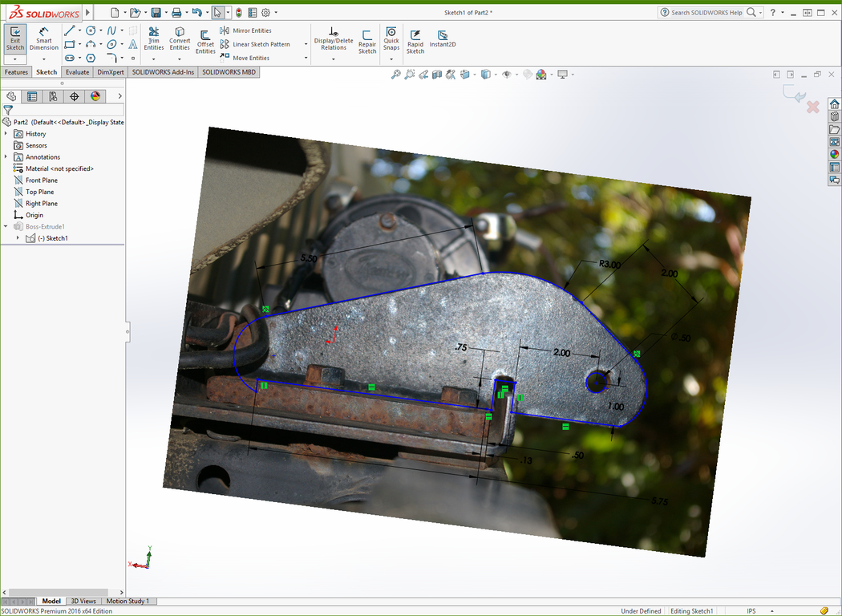Open the Appearances task pane icon
The image size is (842, 616).
click(834, 154)
